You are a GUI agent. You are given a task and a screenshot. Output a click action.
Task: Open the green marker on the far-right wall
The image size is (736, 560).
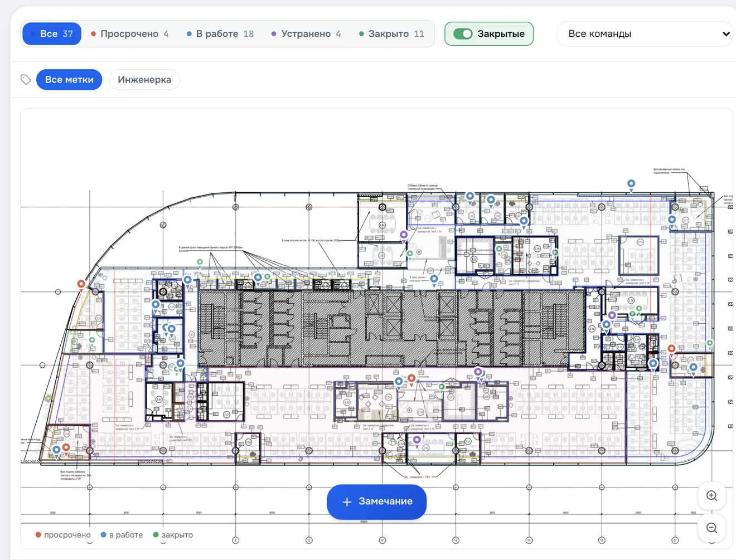click(710, 344)
